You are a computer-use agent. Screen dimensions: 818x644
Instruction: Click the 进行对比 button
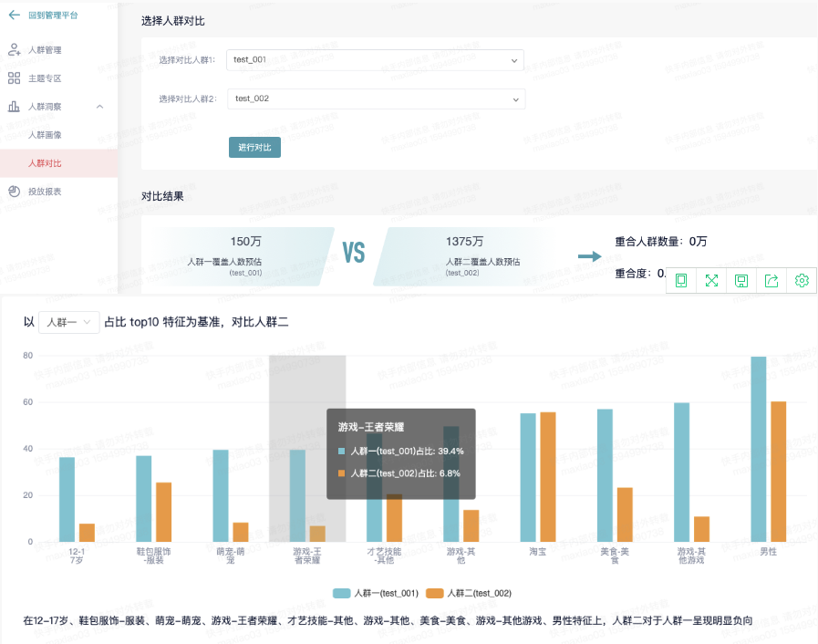(254, 147)
